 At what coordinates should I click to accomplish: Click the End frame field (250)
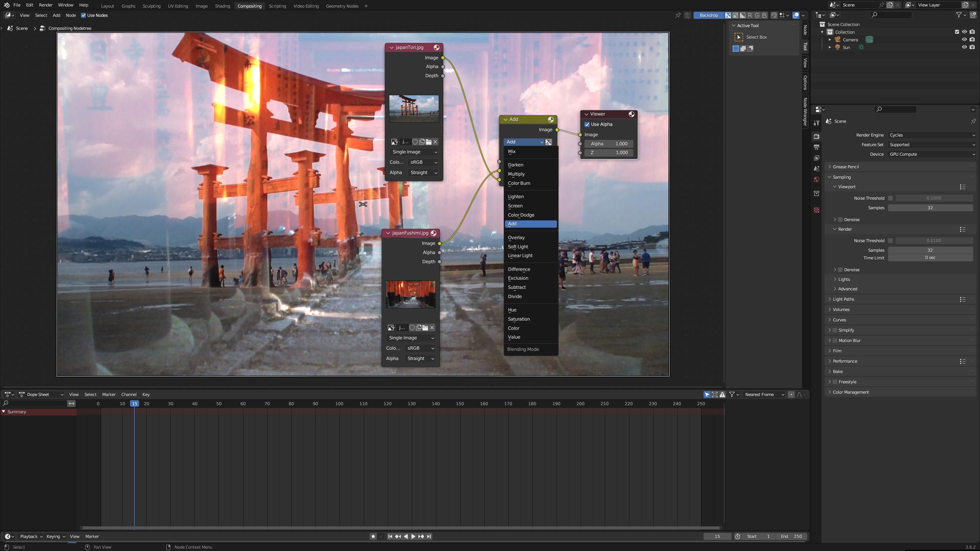tap(791, 536)
